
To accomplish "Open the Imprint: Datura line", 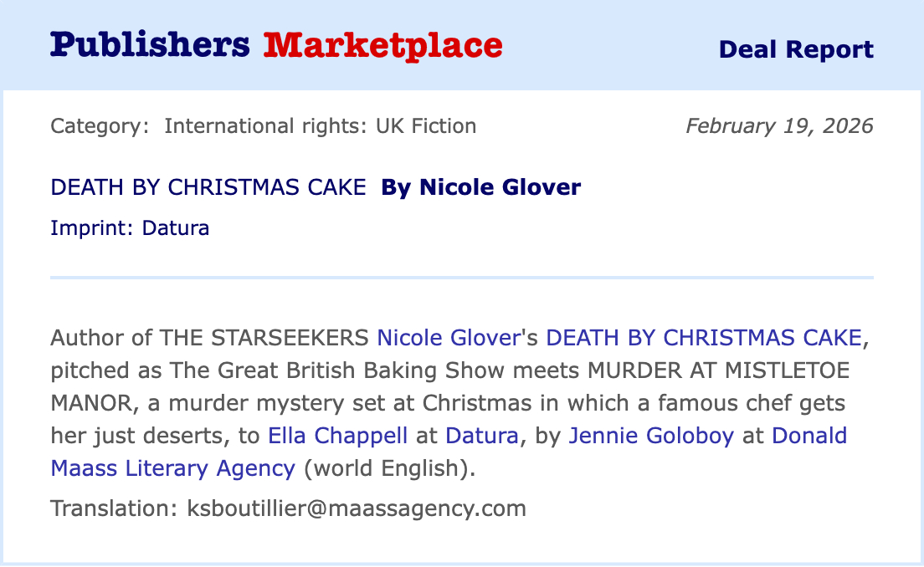I will pyautogui.click(x=130, y=227).
